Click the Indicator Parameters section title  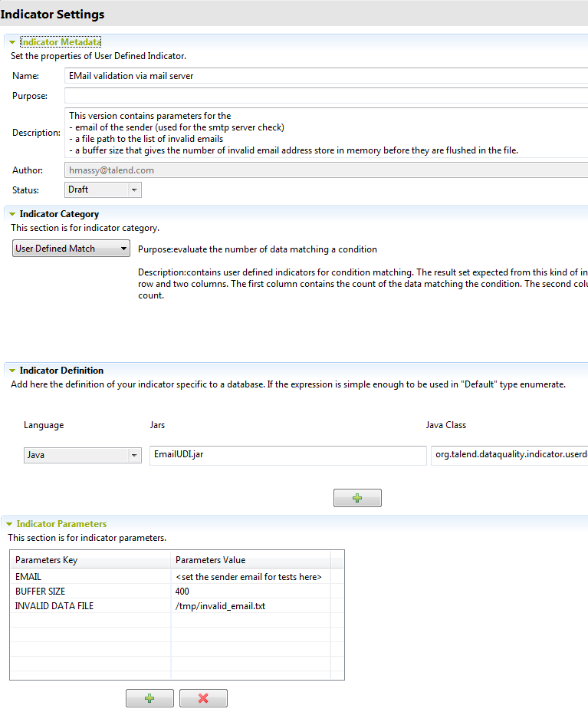61,524
